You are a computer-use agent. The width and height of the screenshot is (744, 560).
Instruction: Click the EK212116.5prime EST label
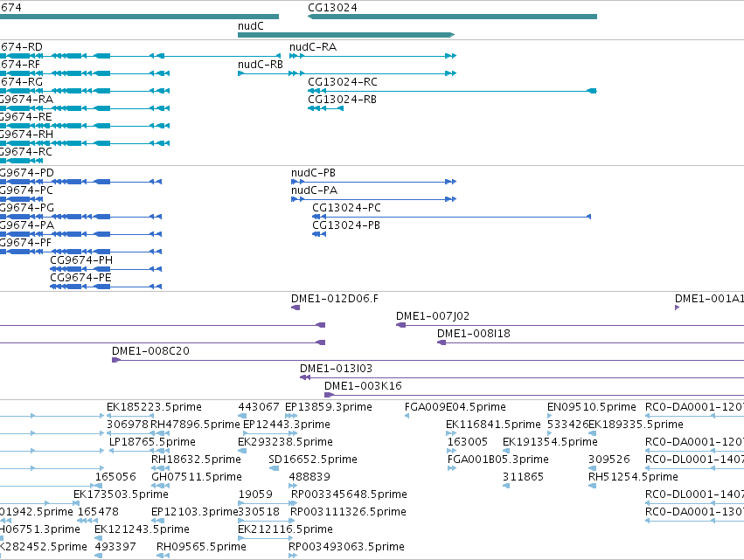tap(285, 529)
